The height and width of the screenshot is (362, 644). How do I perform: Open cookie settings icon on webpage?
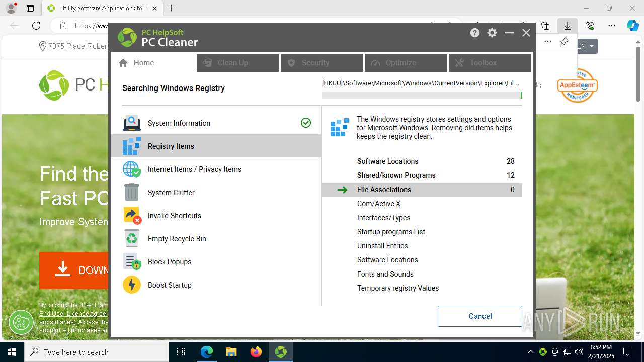click(x=21, y=322)
